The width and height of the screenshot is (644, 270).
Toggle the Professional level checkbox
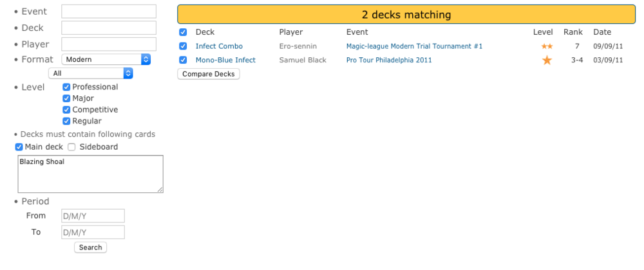(x=66, y=87)
